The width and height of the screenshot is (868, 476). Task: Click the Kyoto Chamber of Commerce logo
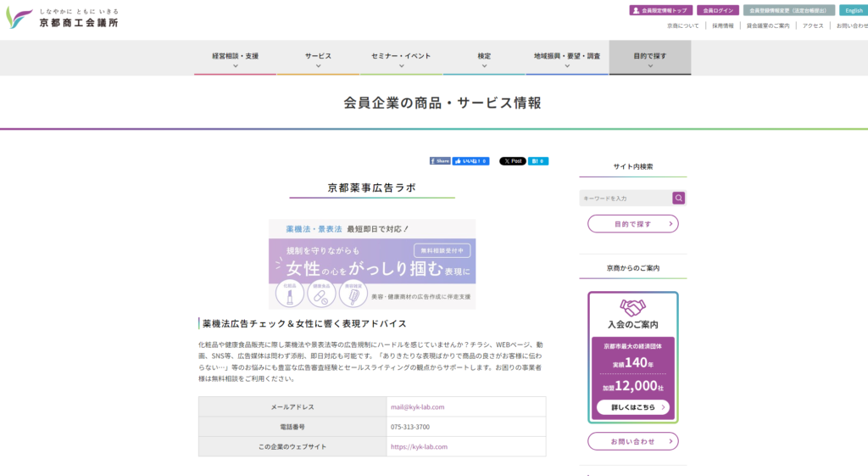coord(63,18)
